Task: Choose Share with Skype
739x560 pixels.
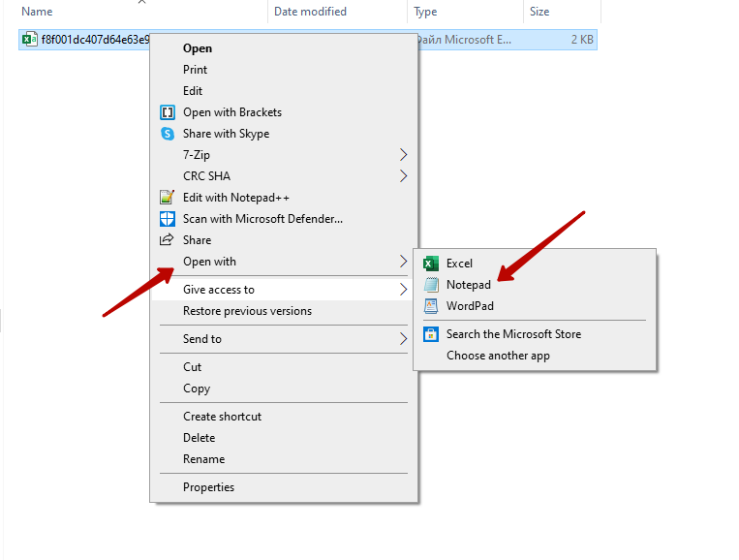Action: click(x=284, y=134)
